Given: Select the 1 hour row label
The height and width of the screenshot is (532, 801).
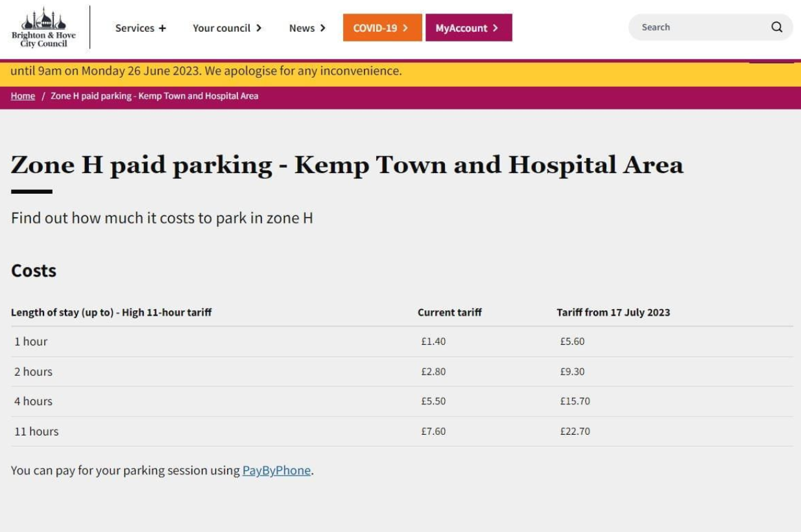Looking at the screenshot, I should tap(31, 341).
